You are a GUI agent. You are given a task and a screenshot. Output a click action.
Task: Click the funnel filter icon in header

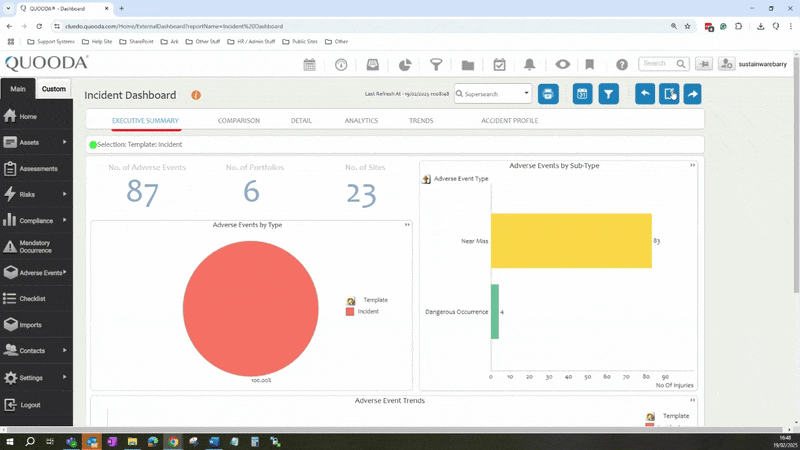(436, 64)
